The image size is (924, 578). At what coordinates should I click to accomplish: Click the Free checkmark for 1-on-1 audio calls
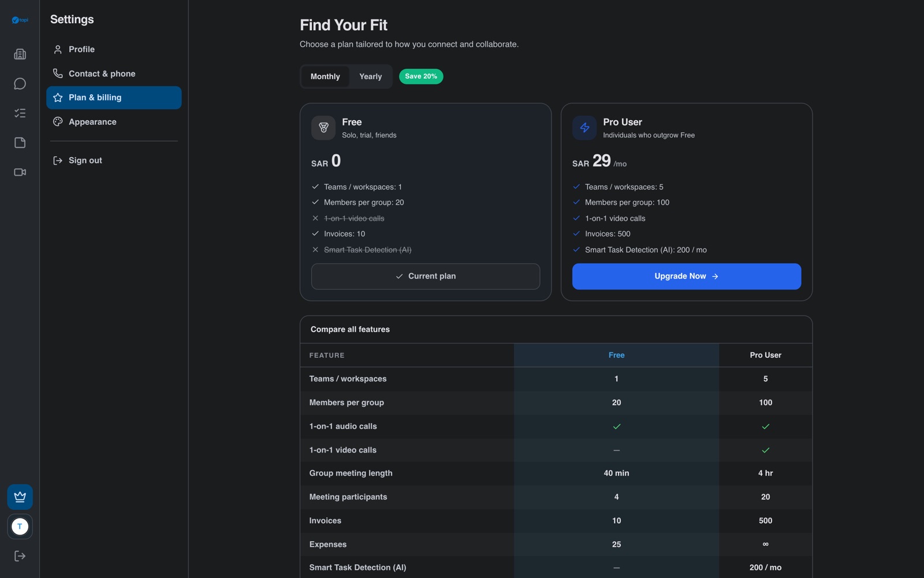click(x=616, y=427)
